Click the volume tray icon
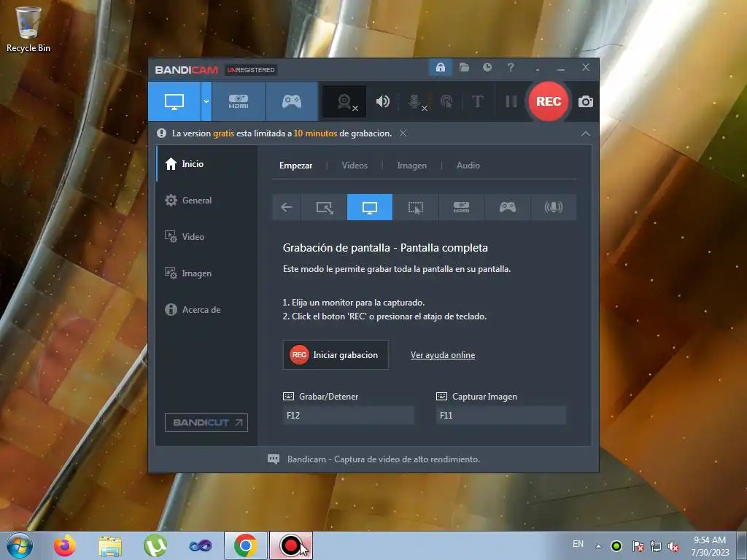This screenshot has height=560, width=747. 673,546
